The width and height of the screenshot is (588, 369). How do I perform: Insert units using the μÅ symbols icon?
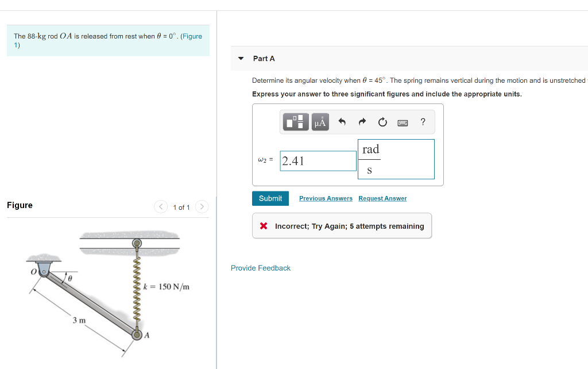pos(319,122)
